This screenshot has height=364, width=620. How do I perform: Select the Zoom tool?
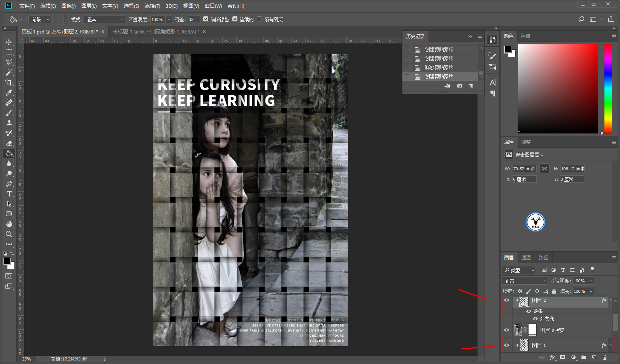point(9,234)
